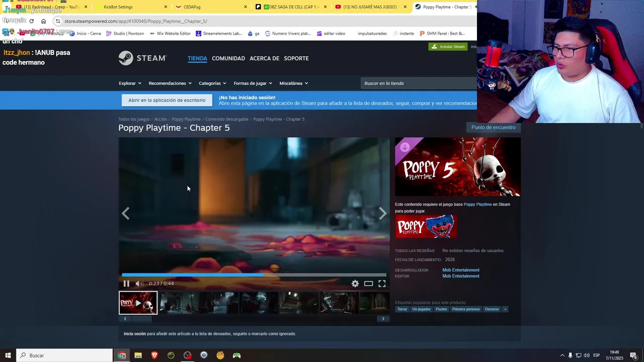Click the browser home icon
This screenshot has width=644, height=362.
[x=44, y=21]
